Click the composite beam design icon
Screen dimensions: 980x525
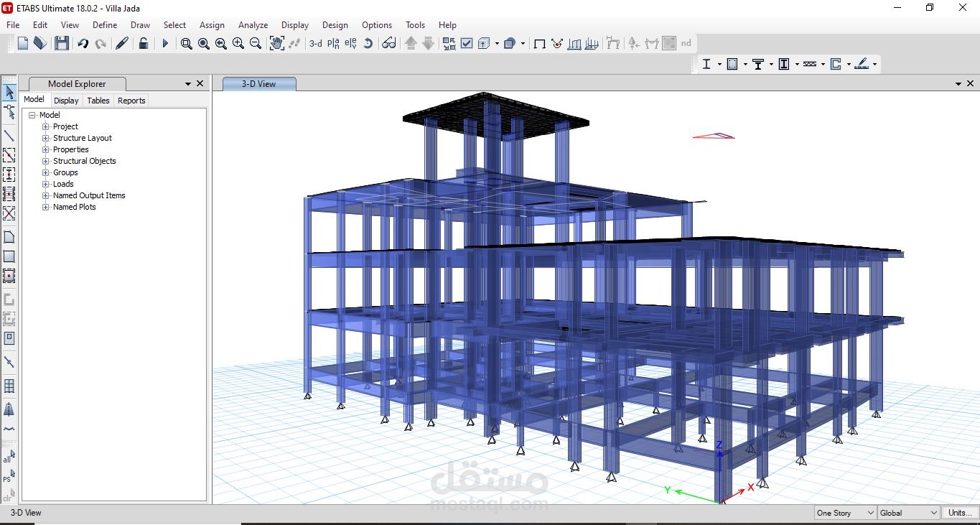[757, 64]
